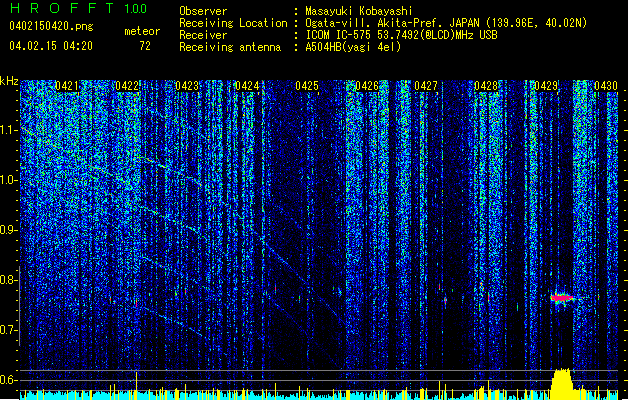Click the version number 1.00
This screenshot has width=629, height=400.
(135, 9)
